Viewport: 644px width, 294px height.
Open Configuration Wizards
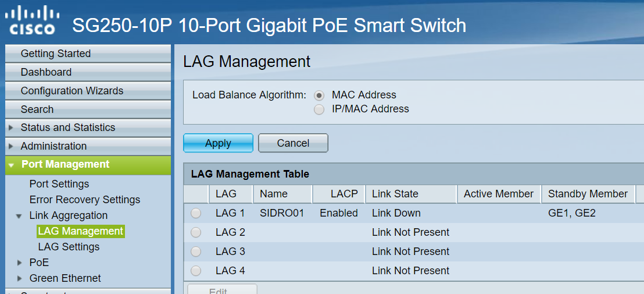[x=88, y=90]
